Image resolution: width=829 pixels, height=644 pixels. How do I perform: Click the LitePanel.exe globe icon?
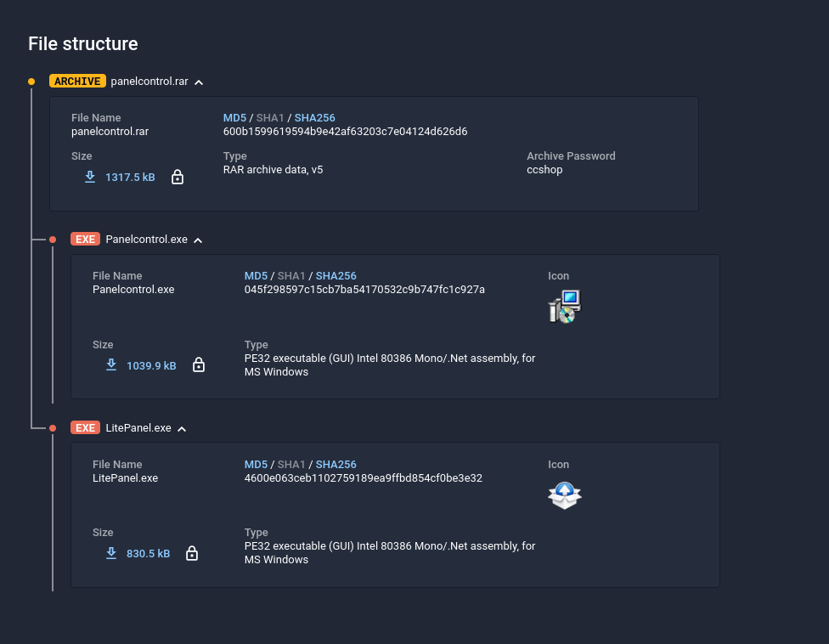tap(564, 494)
